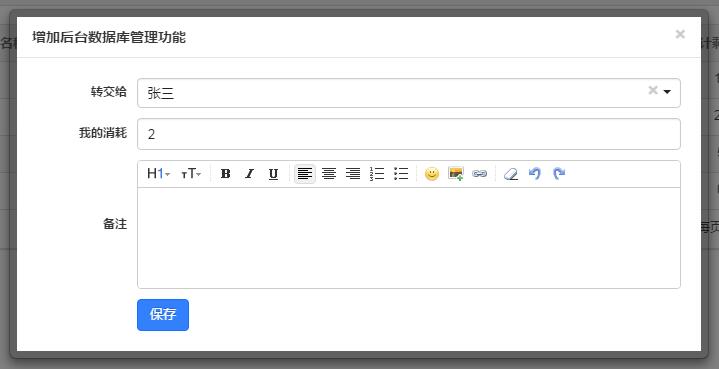Insert an image into the note
Image resolution: width=719 pixels, height=369 pixels.
(x=456, y=174)
